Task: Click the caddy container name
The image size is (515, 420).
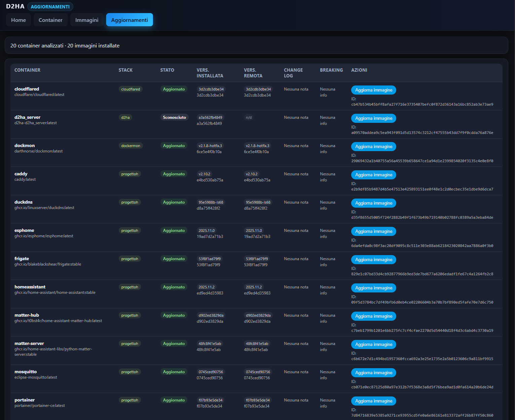Action: point(21,174)
